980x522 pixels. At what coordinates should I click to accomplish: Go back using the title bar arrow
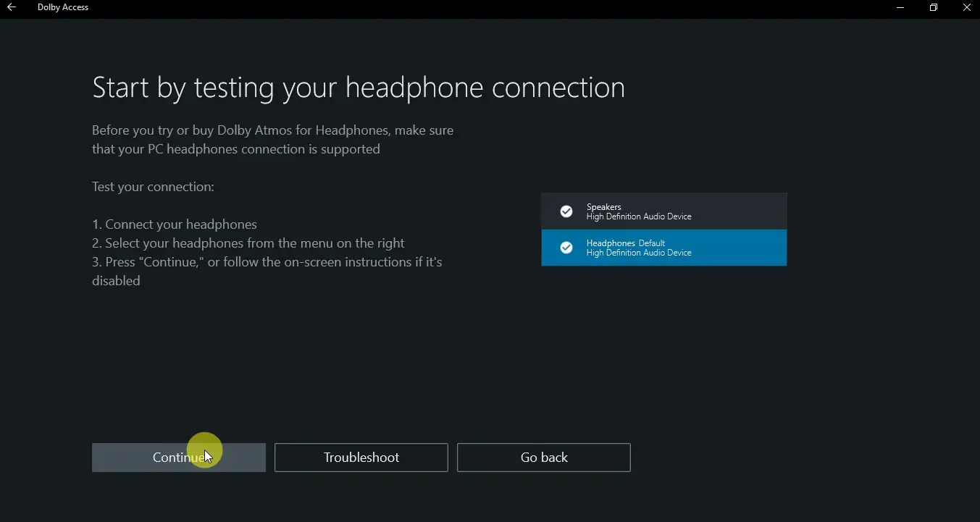click(11, 7)
